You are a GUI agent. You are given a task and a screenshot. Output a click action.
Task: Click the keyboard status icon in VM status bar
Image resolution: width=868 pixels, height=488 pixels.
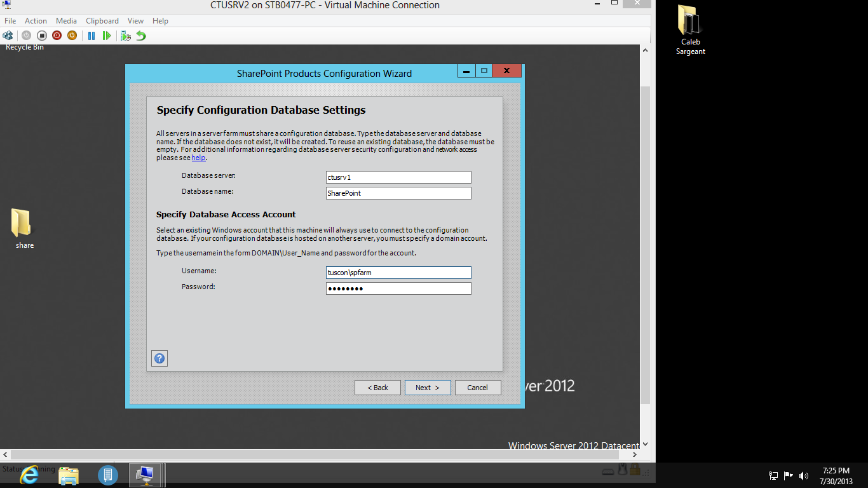(608, 471)
